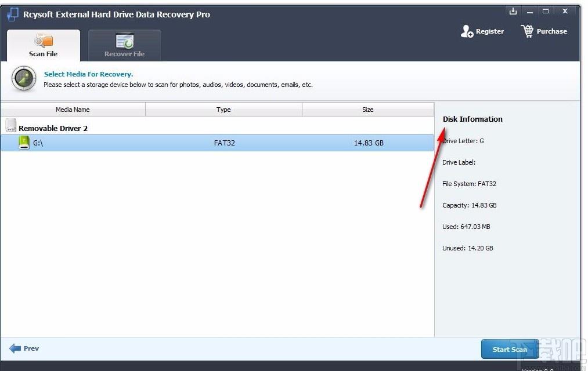This screenshot has height=371, width=588.
Task: Click the Used: 647.03 MB text
Action: pyautogui.click(x=466, y=227)
